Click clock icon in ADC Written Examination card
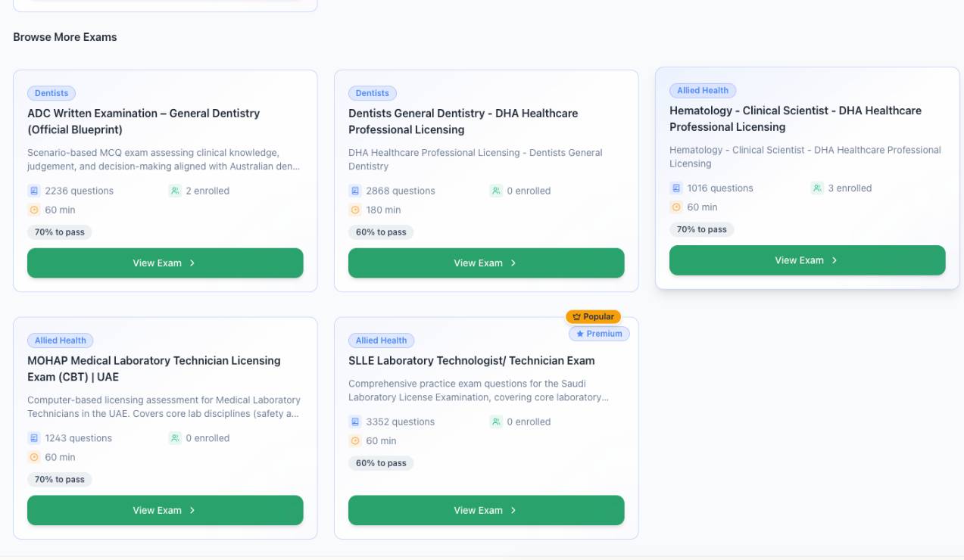 pyautogui.click(x=34, y=210)
